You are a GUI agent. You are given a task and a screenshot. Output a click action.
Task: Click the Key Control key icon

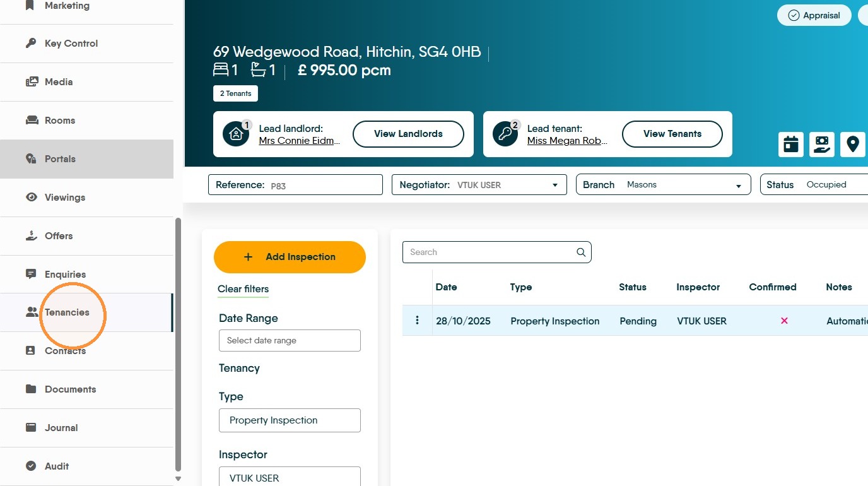coord(31,44)
